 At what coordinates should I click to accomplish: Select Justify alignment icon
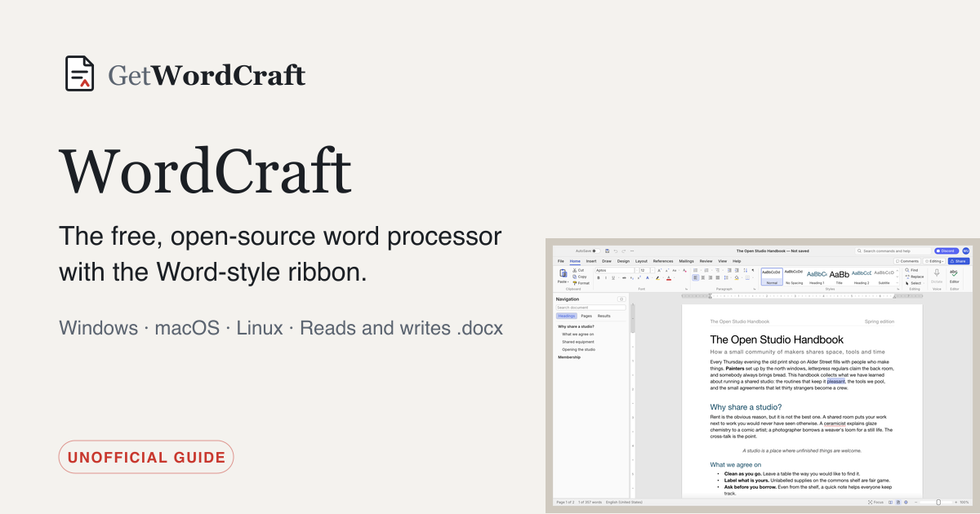718,277
